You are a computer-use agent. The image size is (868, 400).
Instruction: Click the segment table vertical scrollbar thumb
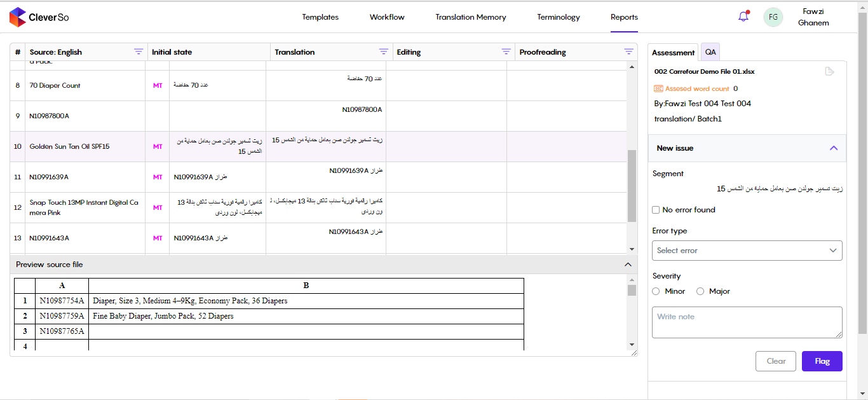coord(632,186)
